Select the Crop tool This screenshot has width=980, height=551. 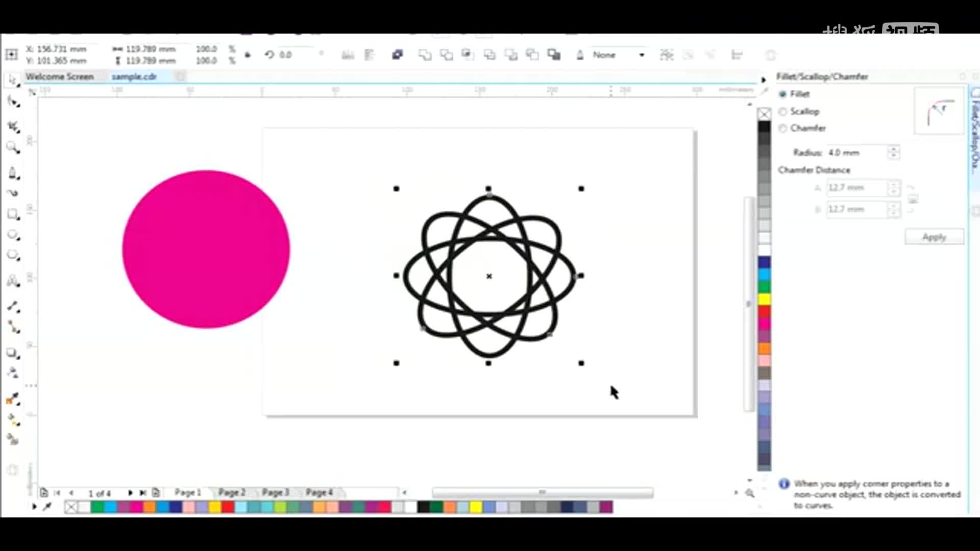tap(13, 126)
